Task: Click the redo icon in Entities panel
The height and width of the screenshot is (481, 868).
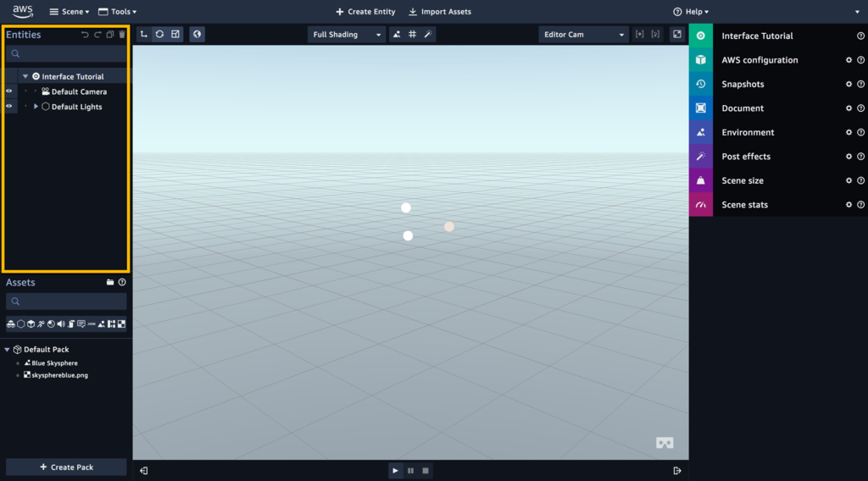Action: [97, 34]
